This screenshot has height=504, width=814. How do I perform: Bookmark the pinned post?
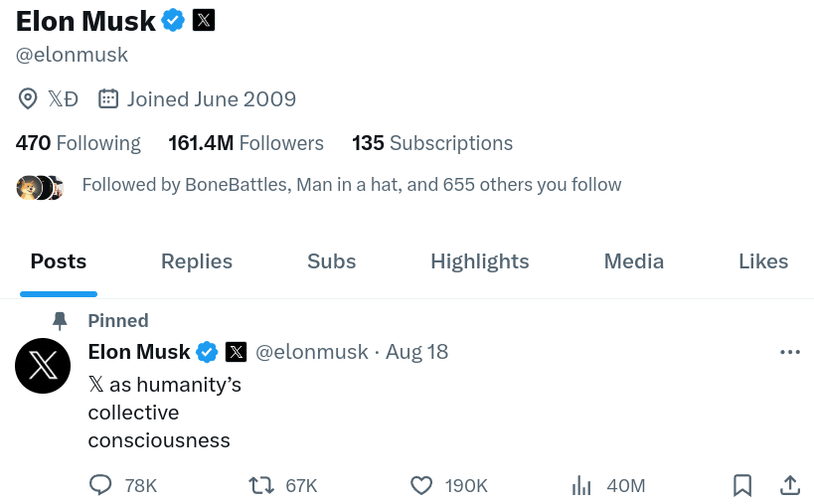[x=742, y=485]
